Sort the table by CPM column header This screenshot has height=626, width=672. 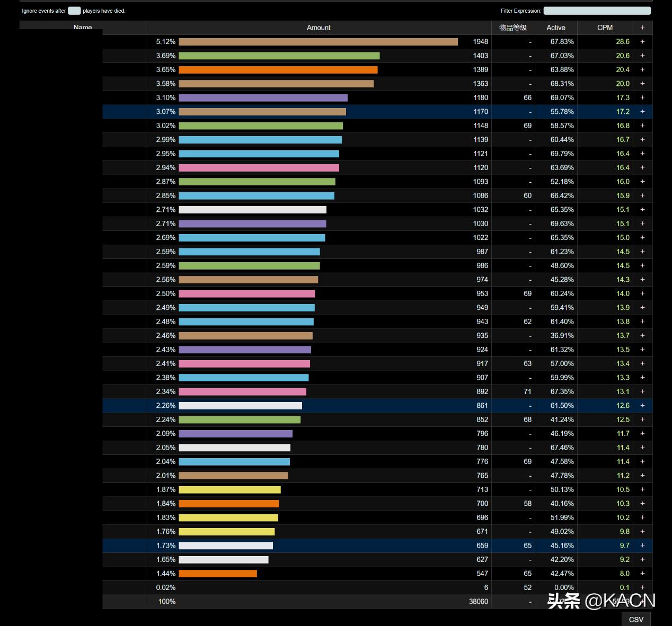tap(605, 28)
